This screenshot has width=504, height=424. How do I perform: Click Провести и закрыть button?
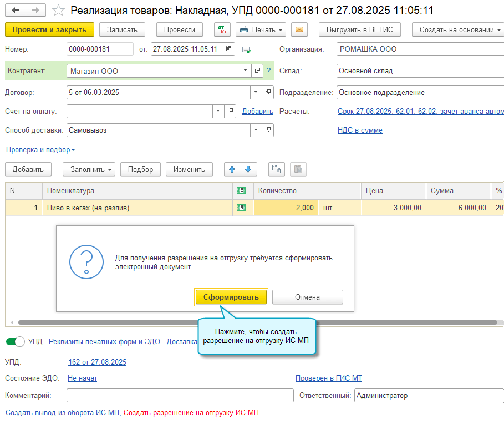coord(49,29)
